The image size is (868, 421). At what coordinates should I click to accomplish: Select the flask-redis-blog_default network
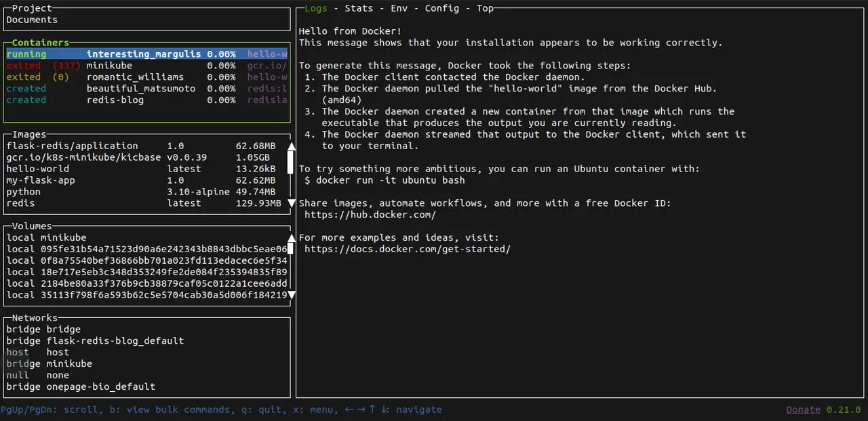(115, 341)
